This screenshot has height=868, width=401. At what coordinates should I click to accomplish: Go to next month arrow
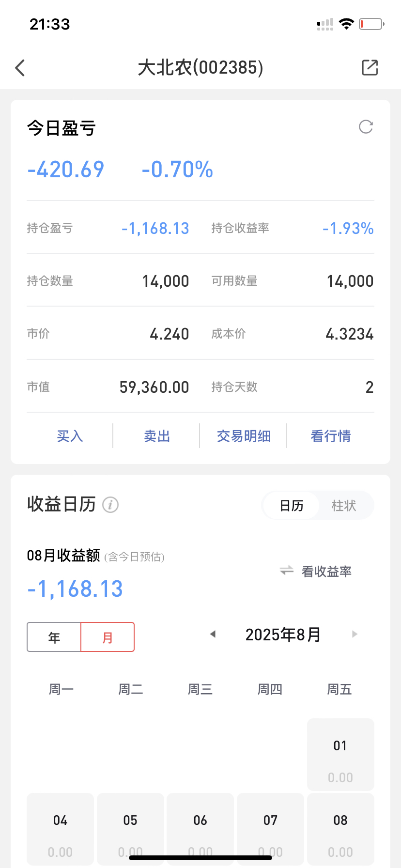[355, 634]
